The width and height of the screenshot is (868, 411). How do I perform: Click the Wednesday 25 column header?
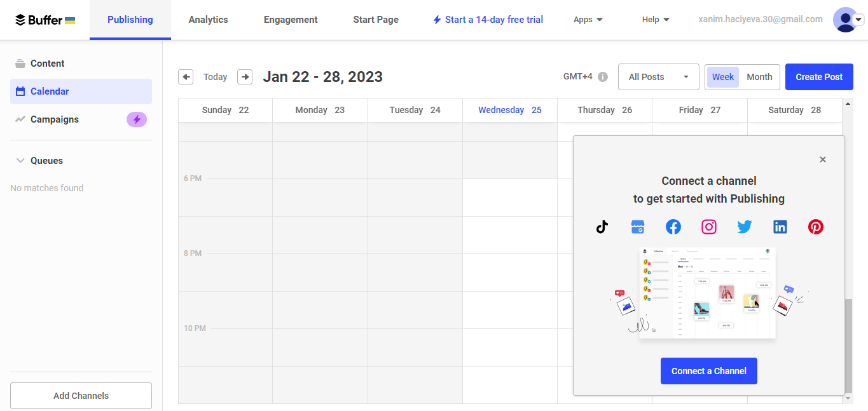[510, 110]
